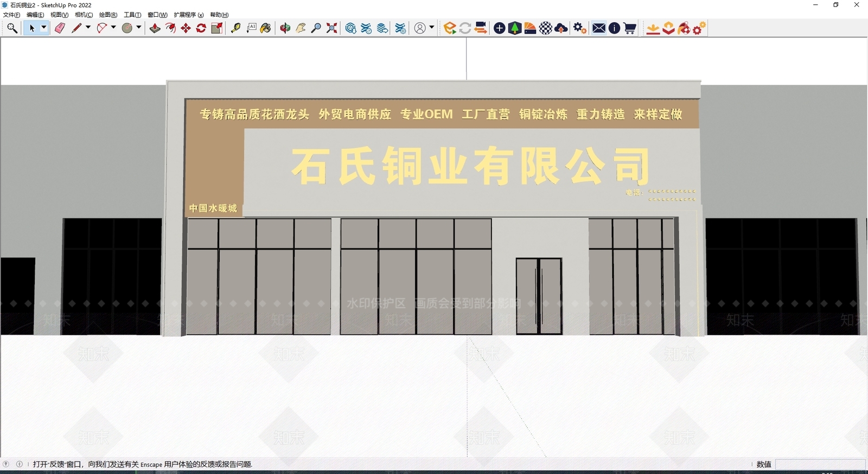Activate the Pan hand tool
868x474 pixels.
click(x=301, y=28)
